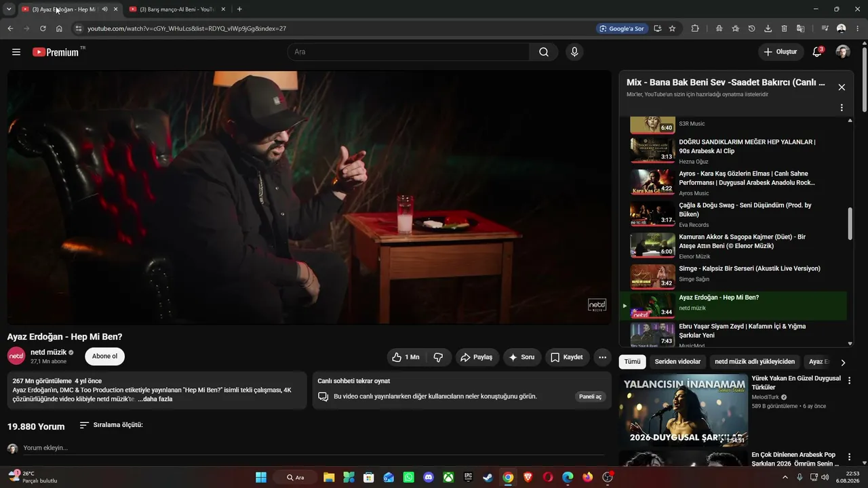Mute the Ayaz Erdoğan tab audio
The width and height of the screenshot is (868, 488).
[104, 9]
